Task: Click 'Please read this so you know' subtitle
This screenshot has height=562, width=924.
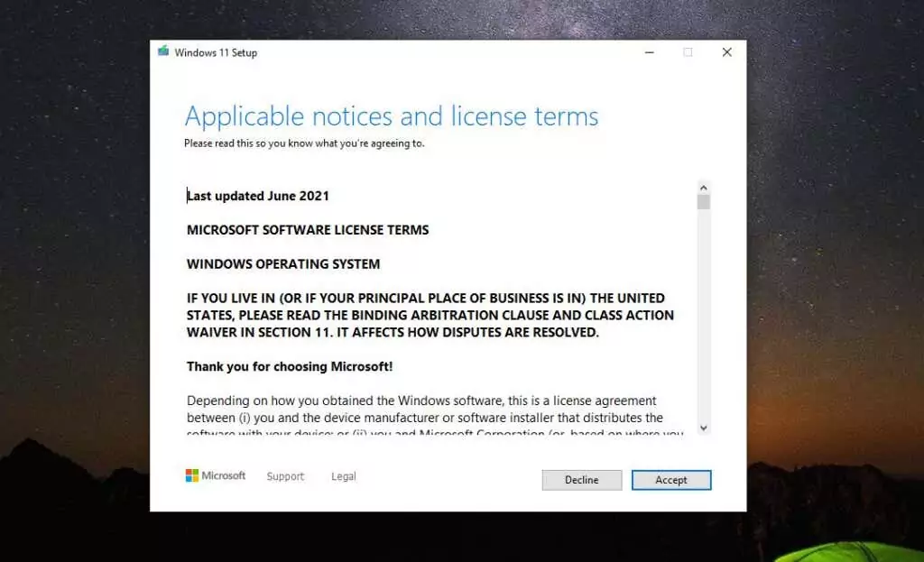Action: coord(304,143)
